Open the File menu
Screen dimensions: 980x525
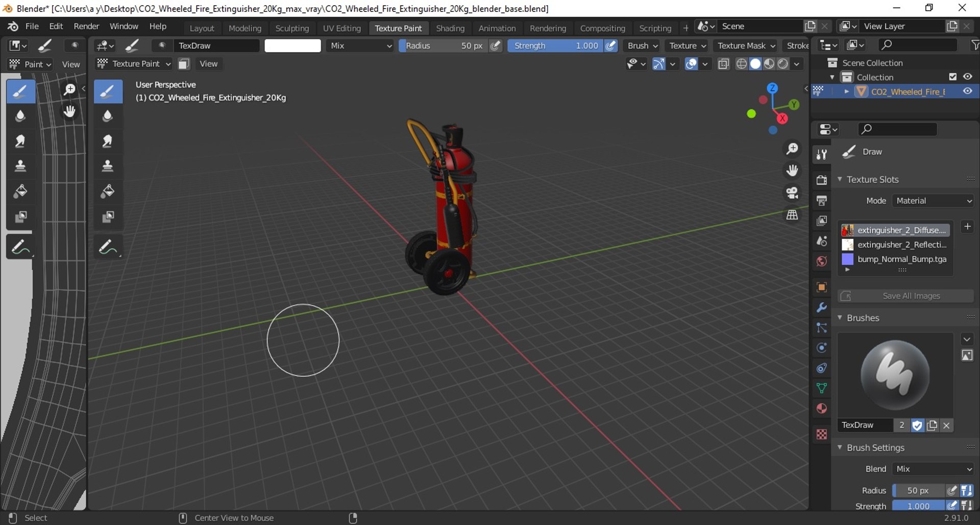(x=32, y=26)
